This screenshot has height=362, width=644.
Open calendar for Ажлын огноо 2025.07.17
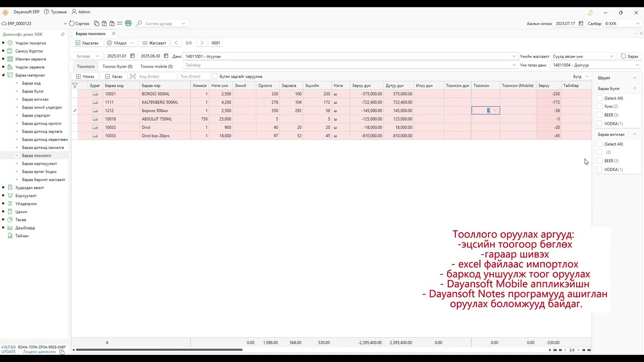click(x=581, y=24)
